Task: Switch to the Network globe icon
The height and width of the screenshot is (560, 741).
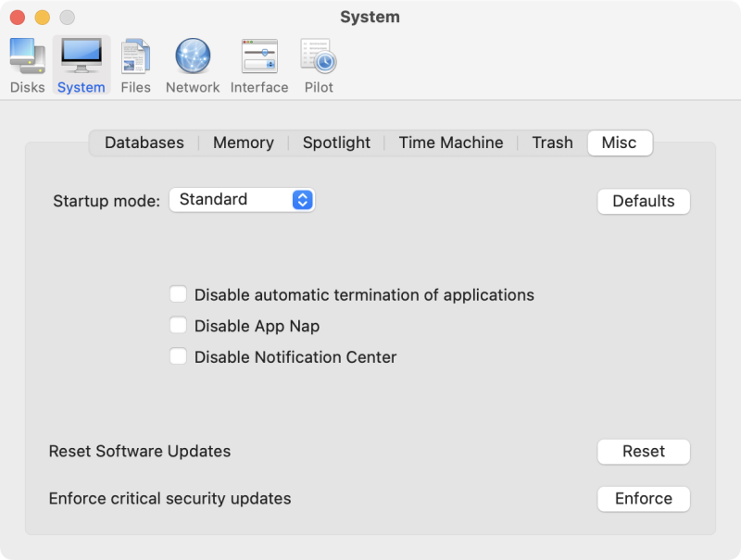Action: pyautogui.click(x=193, y=56)
